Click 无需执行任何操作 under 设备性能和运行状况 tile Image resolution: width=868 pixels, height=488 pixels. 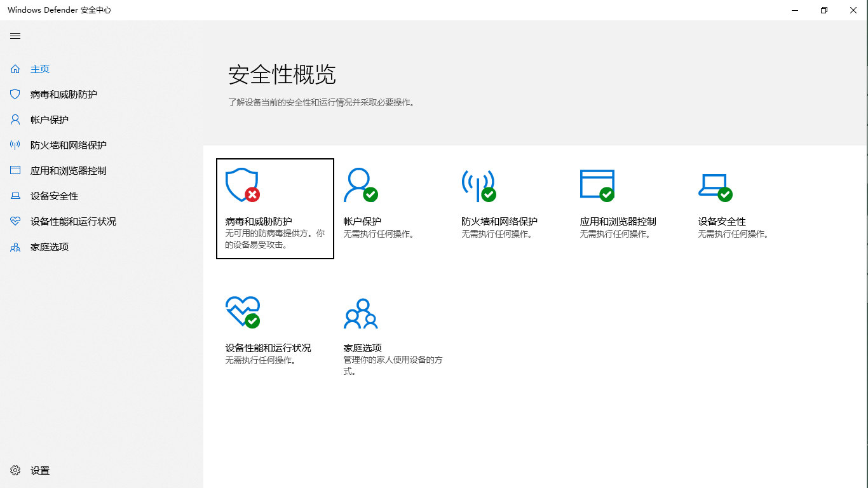coord(262,360)
